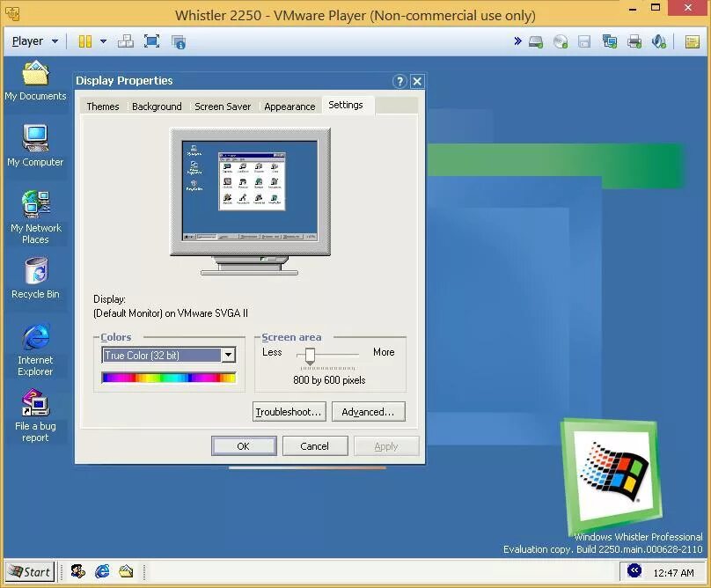Screen dimensions: 711x588
Task: Click the first quick launch taskbar icon
Action: tap(78, 571)
